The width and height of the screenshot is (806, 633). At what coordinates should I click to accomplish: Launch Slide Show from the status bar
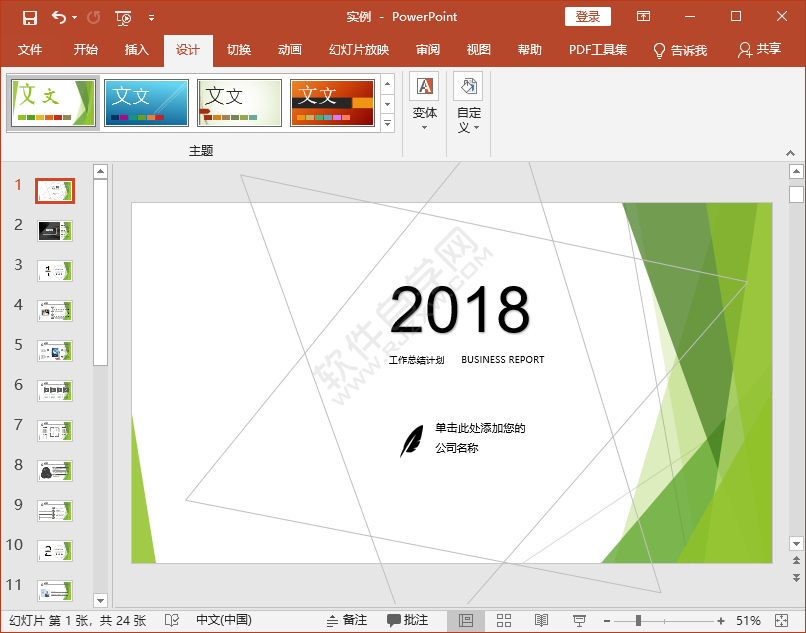pos(579,621)
